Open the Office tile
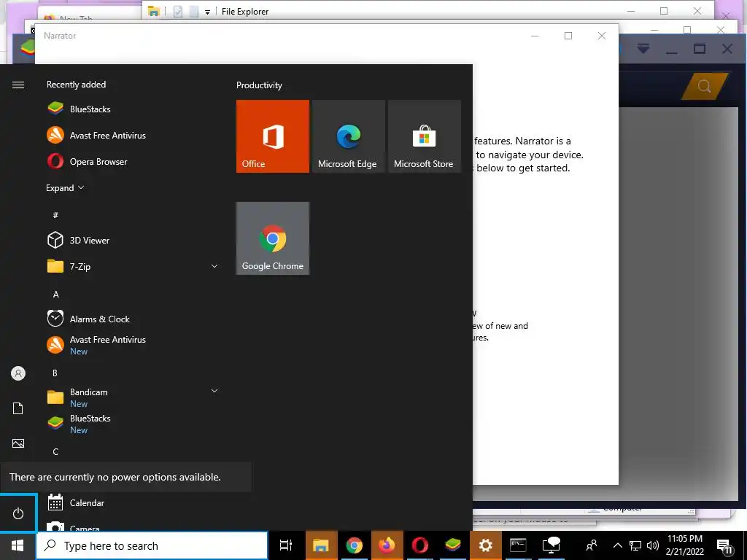 click(273, 136)
